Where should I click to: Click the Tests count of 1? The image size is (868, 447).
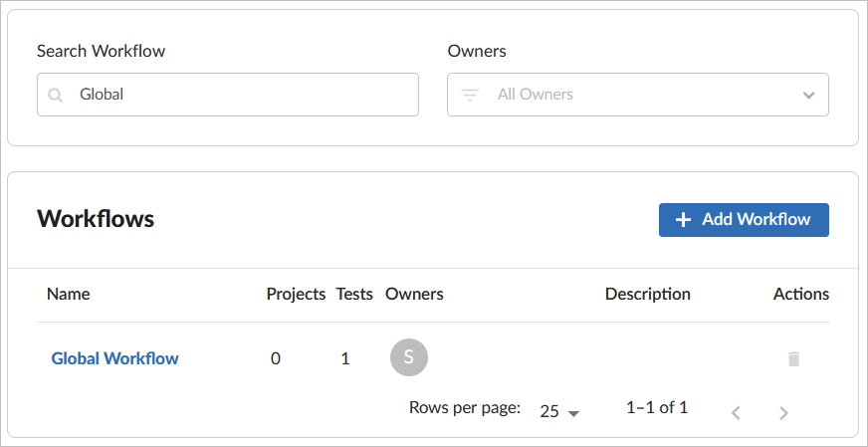click(345, 358)
